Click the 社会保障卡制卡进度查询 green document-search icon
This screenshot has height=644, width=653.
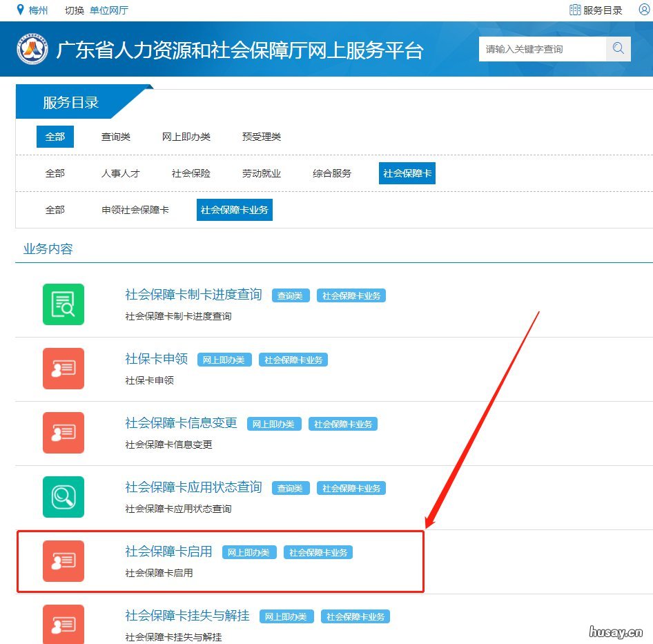tap(63, 304)
